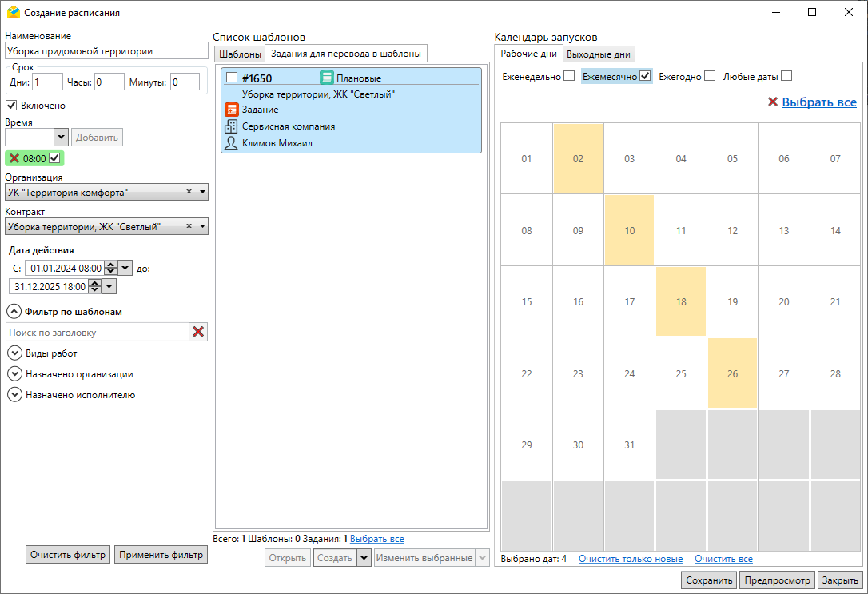This screenshot has width=868, height=594.
Task: Expand the Виды работ filter section
Action: pos(14,353)
